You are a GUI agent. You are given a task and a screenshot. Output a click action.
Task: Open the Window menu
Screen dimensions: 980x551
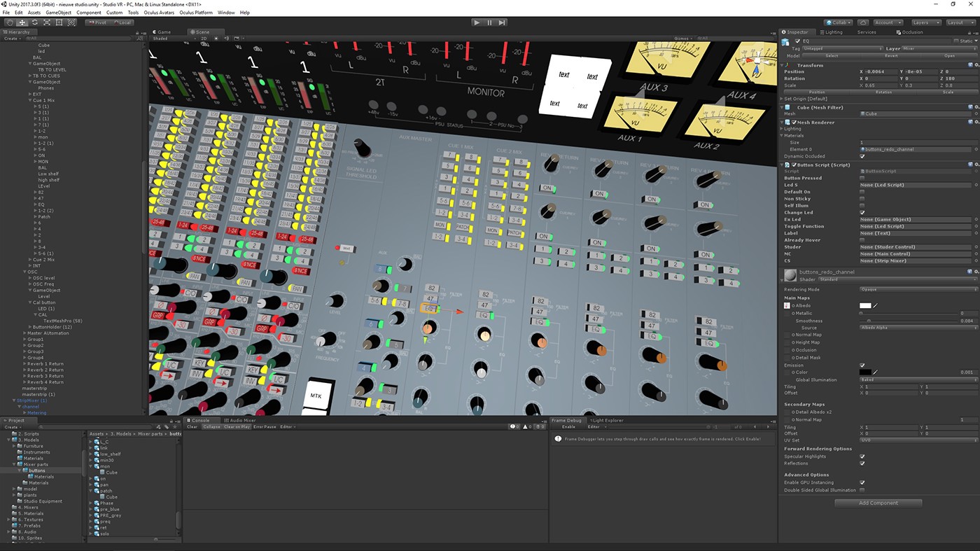point(226,13)
